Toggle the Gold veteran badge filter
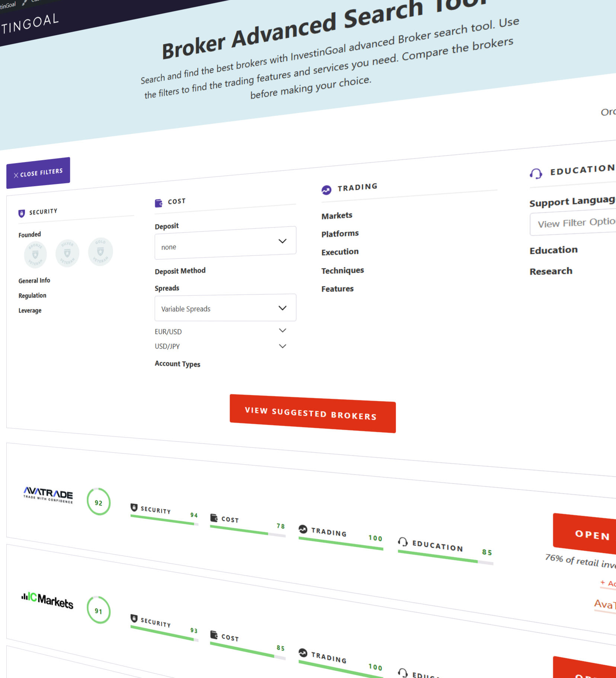 click(100, 251)
